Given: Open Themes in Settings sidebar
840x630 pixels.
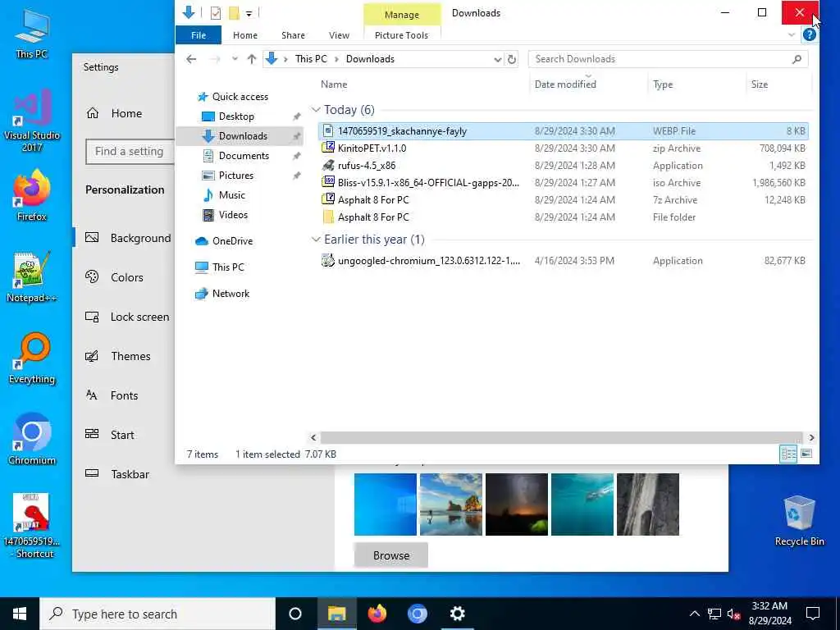Looking at the screenshot, I should [x=130, y=356].
